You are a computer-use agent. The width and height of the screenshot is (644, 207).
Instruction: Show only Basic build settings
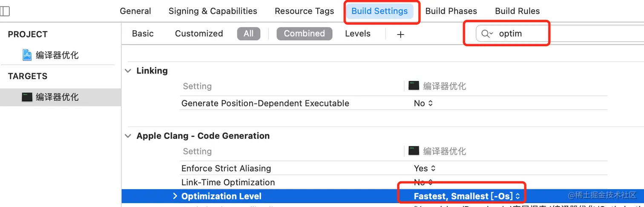[143, 34]
